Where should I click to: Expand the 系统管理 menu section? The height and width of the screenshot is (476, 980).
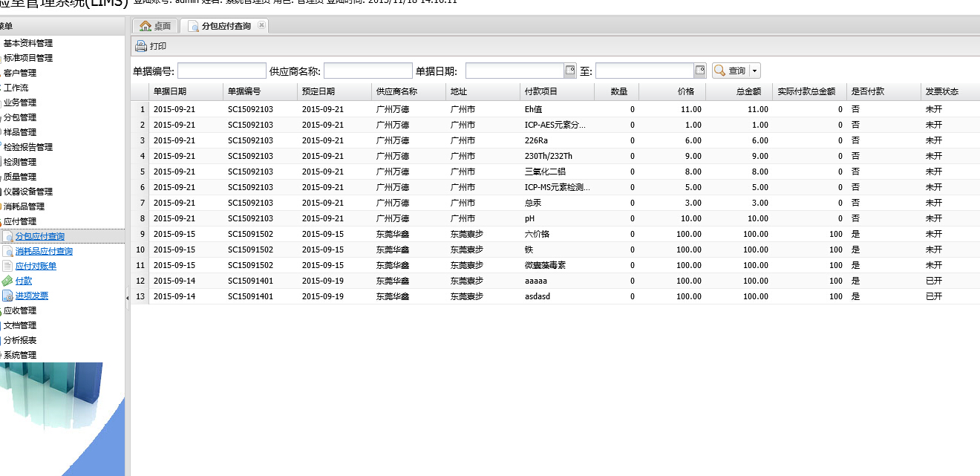click(x=19, y=355)
